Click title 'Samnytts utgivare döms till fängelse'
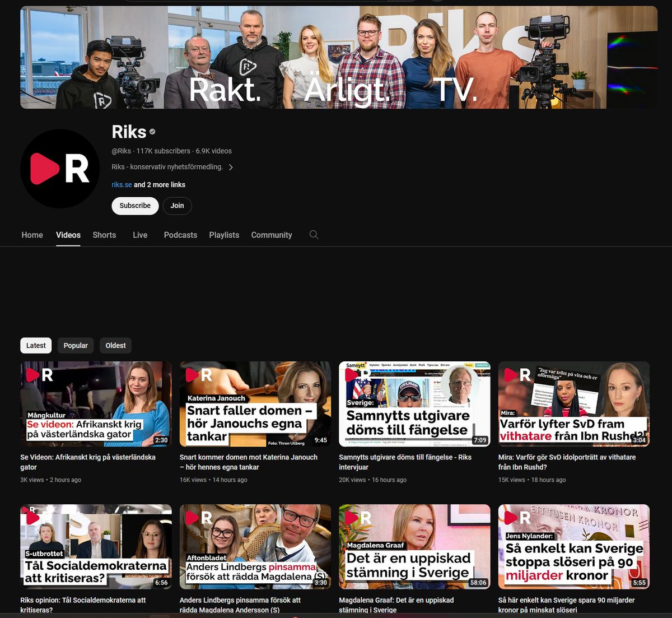The image size is (672, 618). pyautogui.click(x=405, y=462)
